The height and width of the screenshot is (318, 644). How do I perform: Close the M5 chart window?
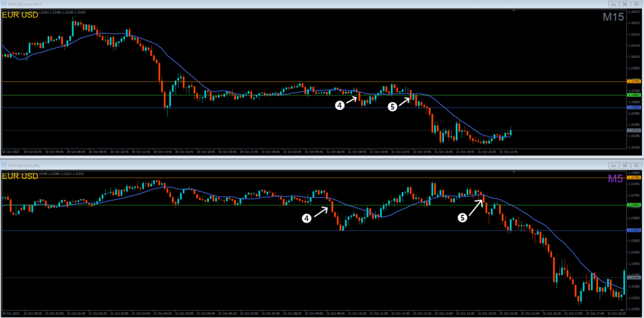(637, 166)
